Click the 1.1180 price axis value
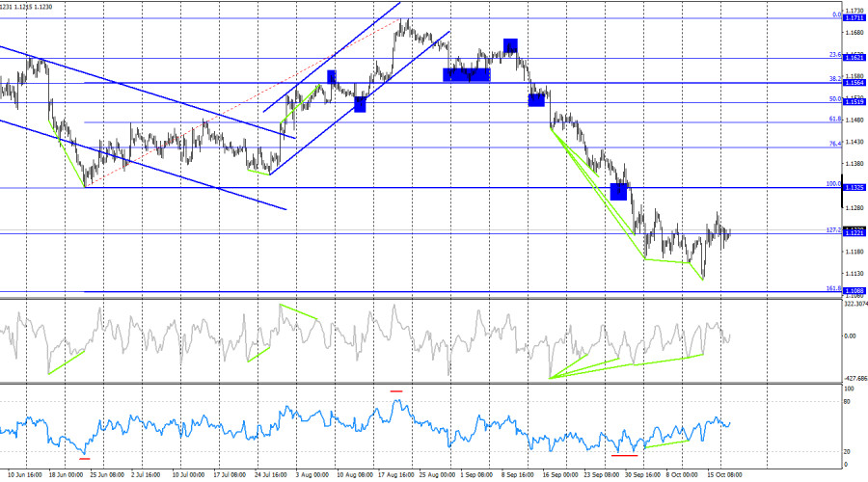868x482 pixels. click(x=854, y=252)
